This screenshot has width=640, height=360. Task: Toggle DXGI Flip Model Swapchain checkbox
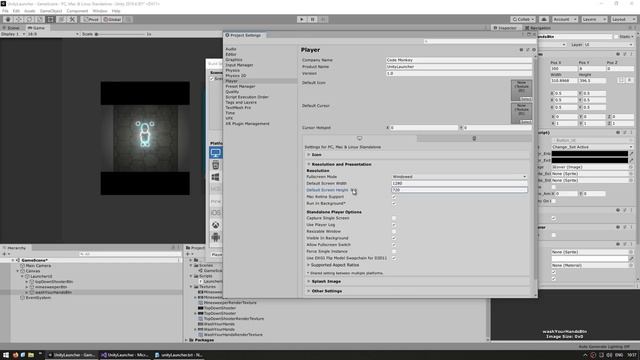pyautogui.click(x=394, y=258)
